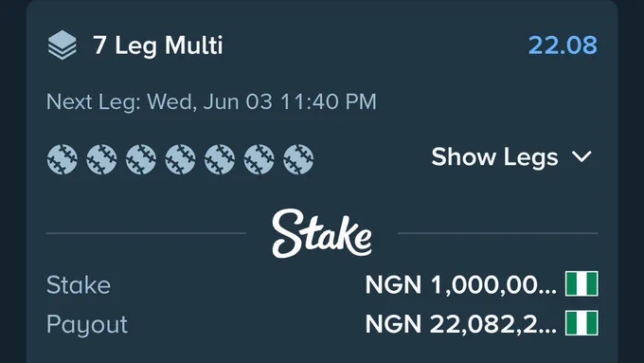Click the sixth baseball leg icon
The image size is (644, 363).
point(259,159)
